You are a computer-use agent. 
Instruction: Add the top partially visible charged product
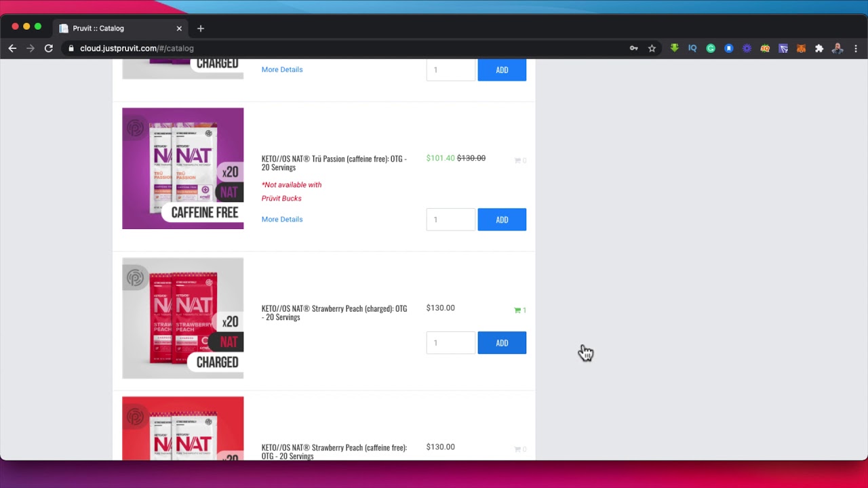502,70
